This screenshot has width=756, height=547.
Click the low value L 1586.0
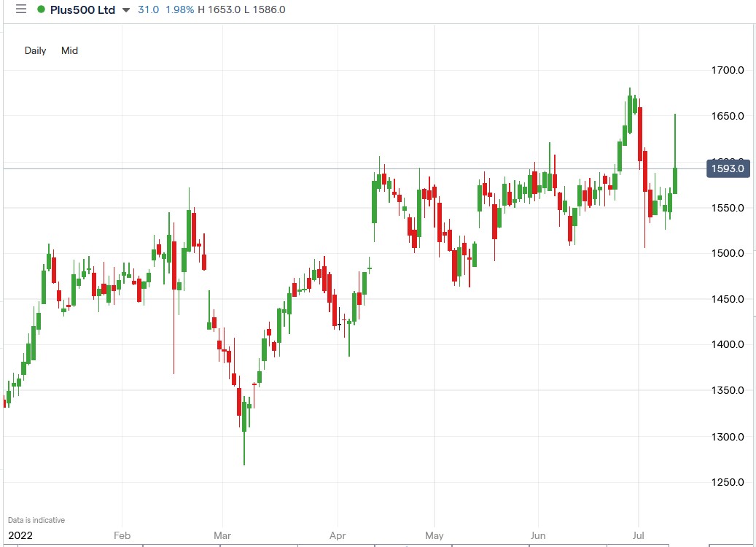tap(264, 9)
